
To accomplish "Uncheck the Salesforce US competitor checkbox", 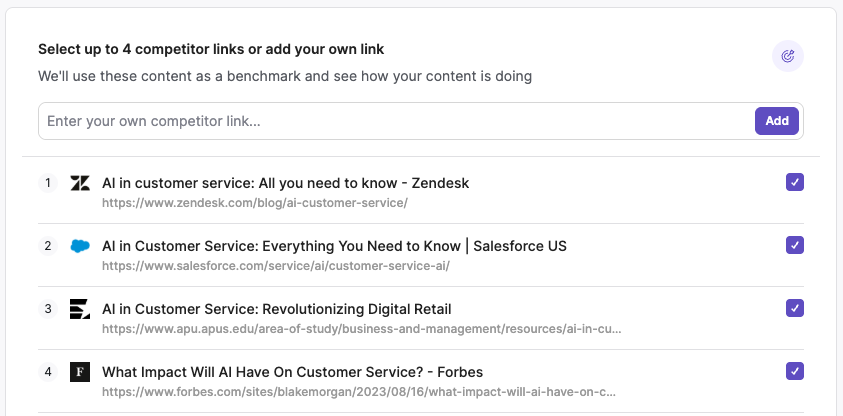I will (x=795, y=245).
